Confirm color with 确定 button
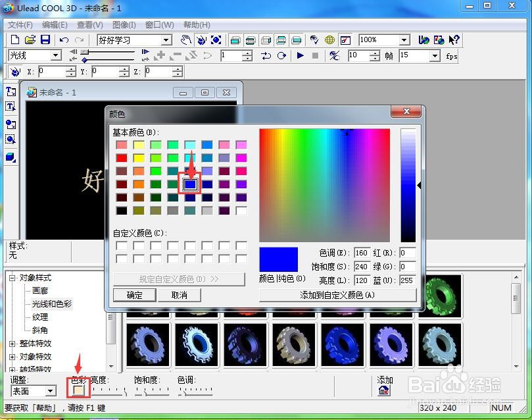This screenshot has width=532, height=420. (134, 295)
